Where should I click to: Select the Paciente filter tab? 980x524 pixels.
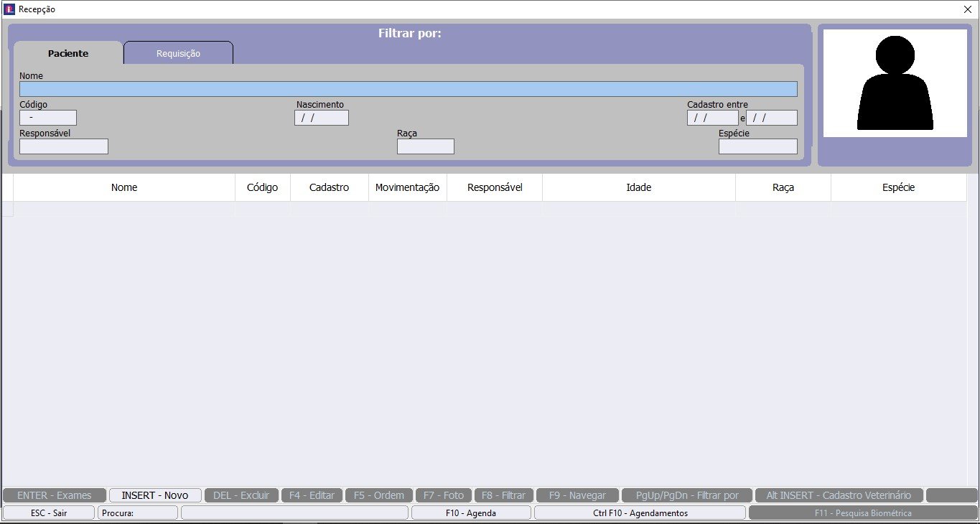coord(68,53)
